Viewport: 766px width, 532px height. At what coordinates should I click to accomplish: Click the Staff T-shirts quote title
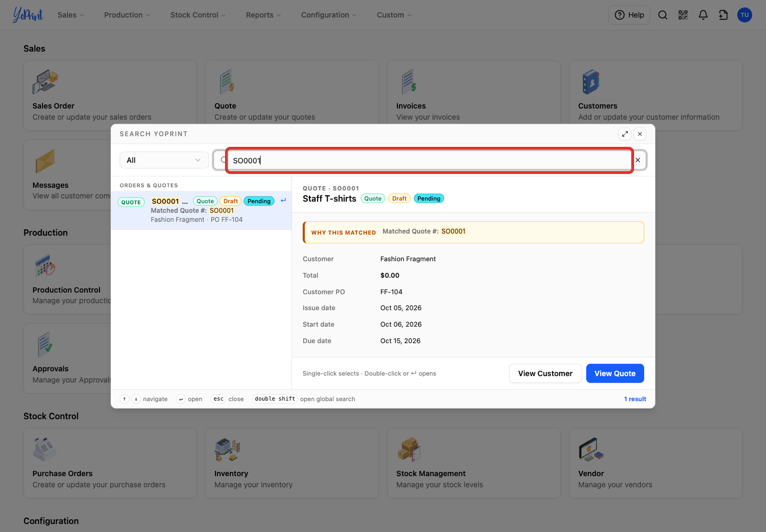click(329, 198)
